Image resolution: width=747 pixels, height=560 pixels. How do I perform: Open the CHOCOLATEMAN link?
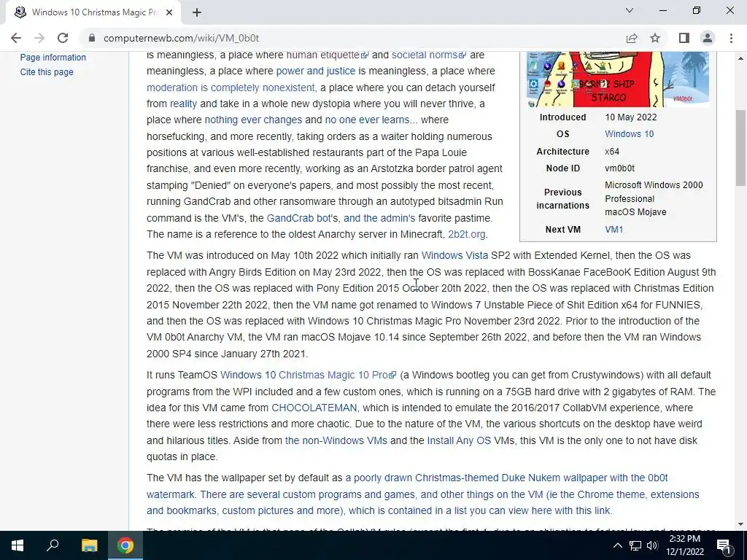pos(314,408)
